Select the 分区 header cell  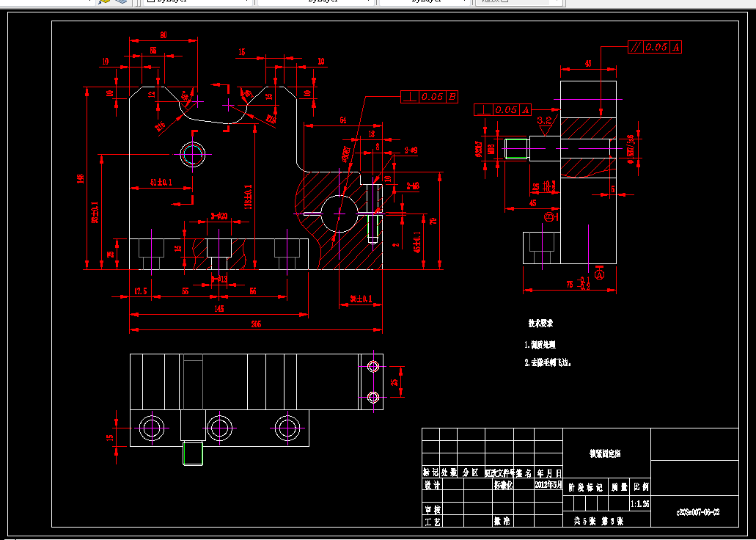[x=470, y=472]
